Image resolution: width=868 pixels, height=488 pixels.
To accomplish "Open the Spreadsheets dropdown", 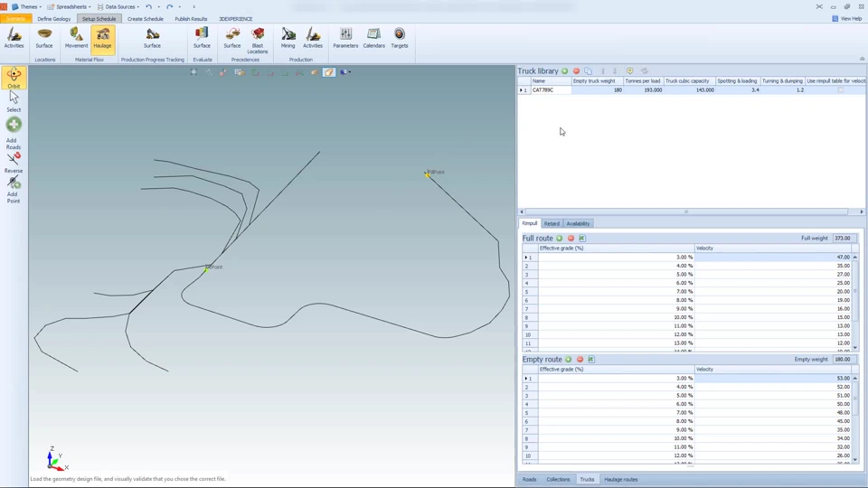I will pos(70,6).
